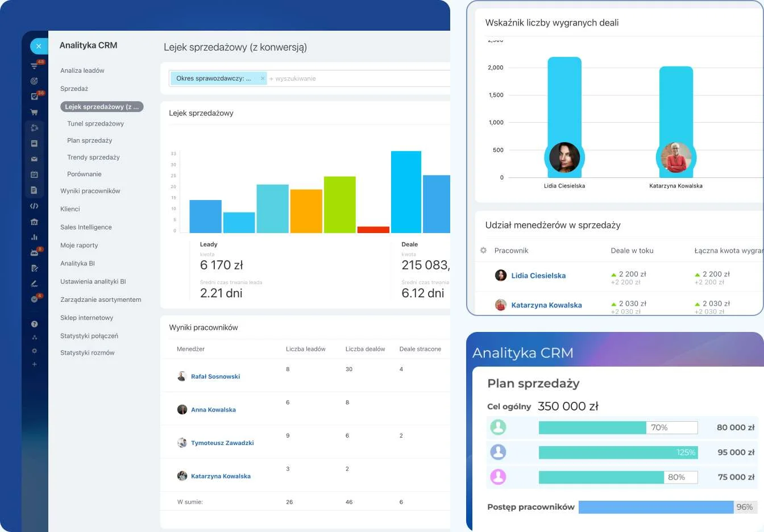Open the tasks checkmark icon with badge 36
Viewport: 764px width, 532px height.
coord(35,96)
